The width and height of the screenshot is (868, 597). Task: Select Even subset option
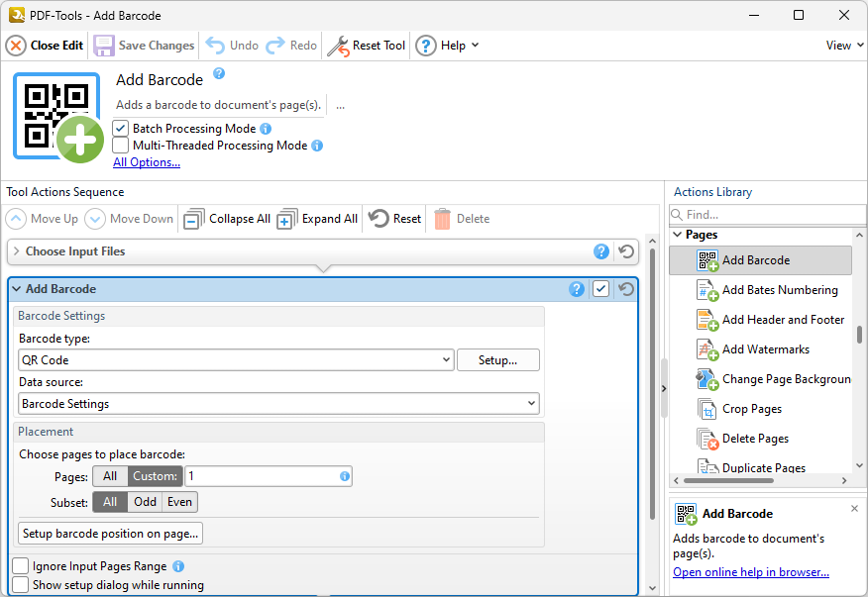tap(180, 502)
